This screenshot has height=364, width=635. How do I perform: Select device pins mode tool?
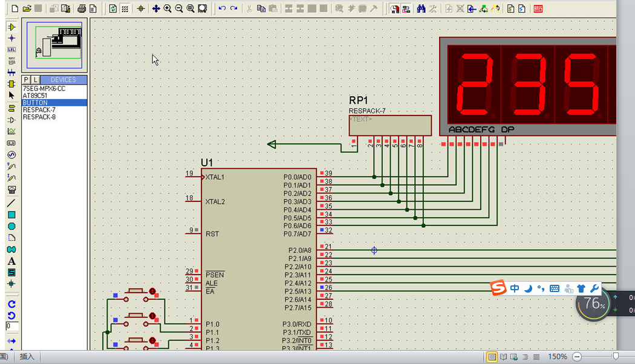tap(11, 120)
